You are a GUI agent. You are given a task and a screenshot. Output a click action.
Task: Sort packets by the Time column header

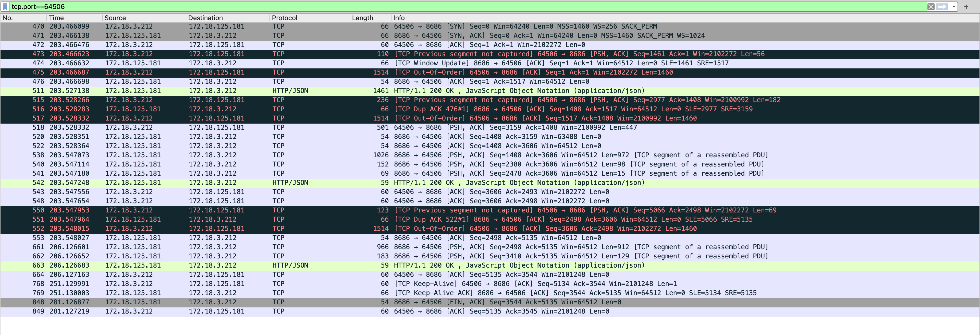tap(75, 18)
